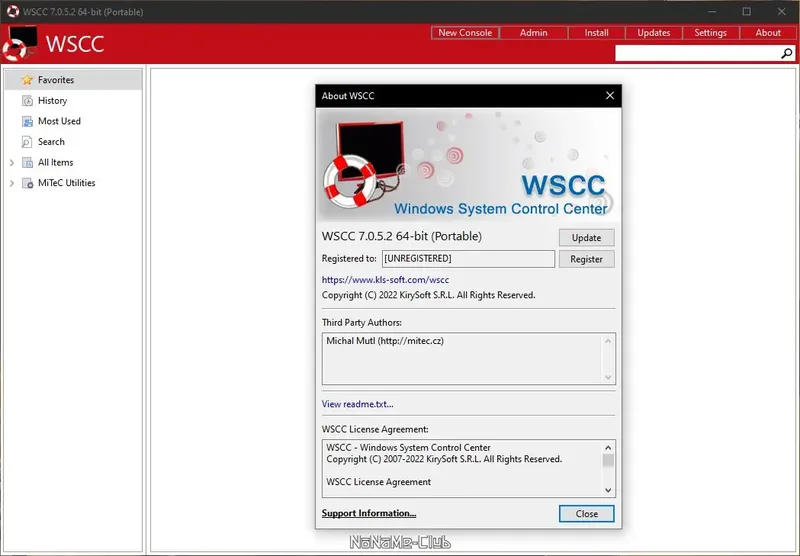Viewport: 800px width, 556px height.
Task: Select the Search label in the sidebar
Action: pyautogui.click(x=51, y=142)
